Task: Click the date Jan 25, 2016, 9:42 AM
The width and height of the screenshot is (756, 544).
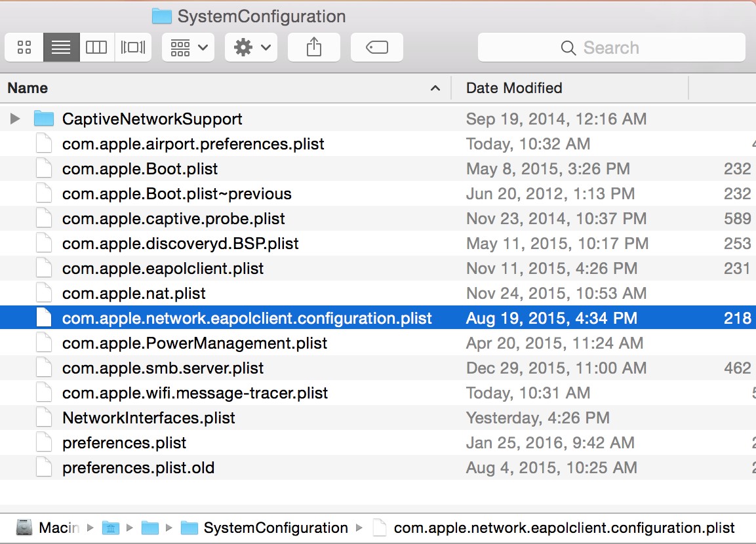Action: point(550,443)
